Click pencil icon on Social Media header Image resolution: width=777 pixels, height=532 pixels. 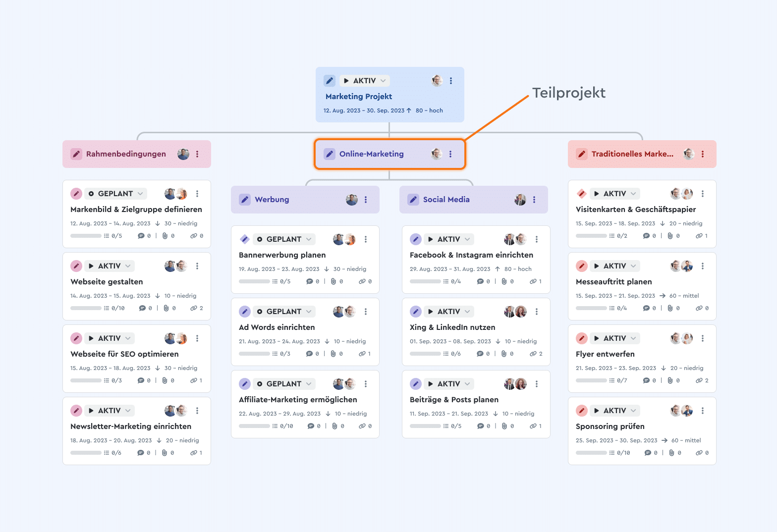413,200
